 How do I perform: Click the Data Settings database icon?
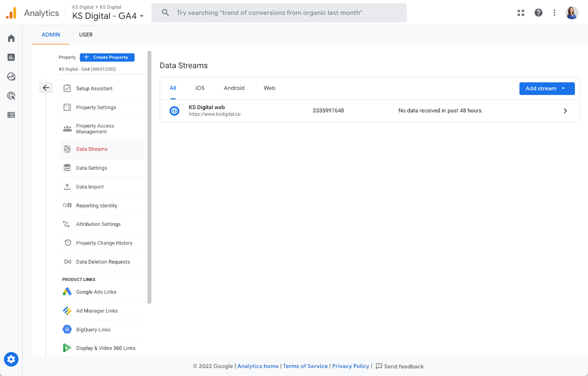click(67, 168)
